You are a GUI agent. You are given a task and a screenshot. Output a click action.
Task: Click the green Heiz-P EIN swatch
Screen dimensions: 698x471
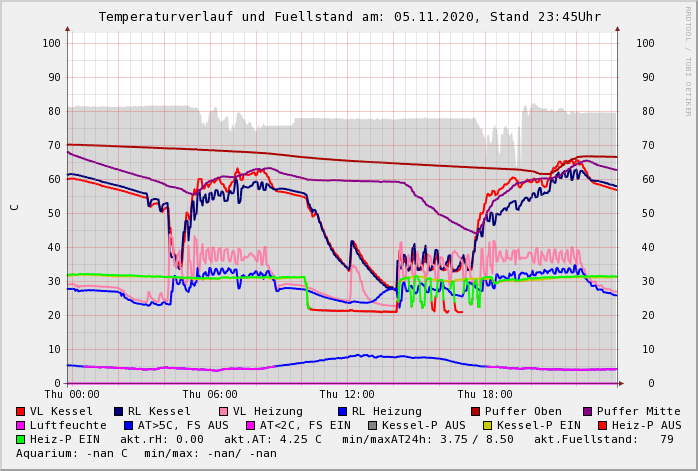point(21,440)
